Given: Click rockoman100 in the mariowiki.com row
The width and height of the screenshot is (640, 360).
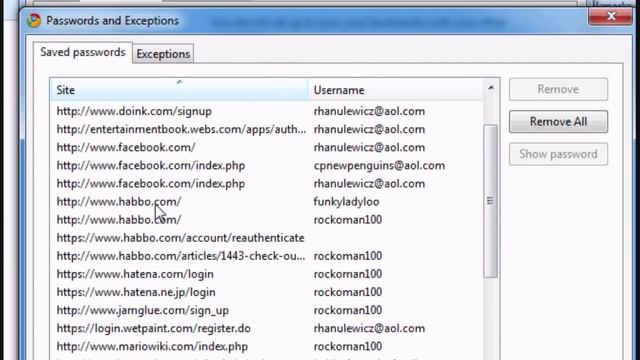Looking at the screenshot, I should pos(348,347).
